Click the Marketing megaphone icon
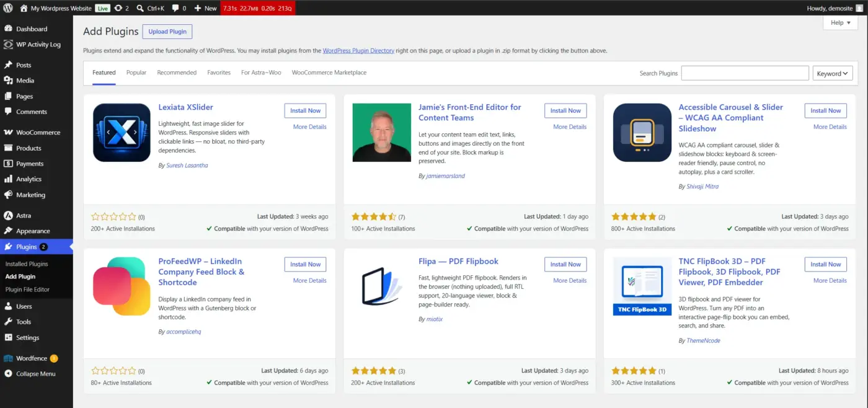868x408 pixels. click(x=8, y=195)
